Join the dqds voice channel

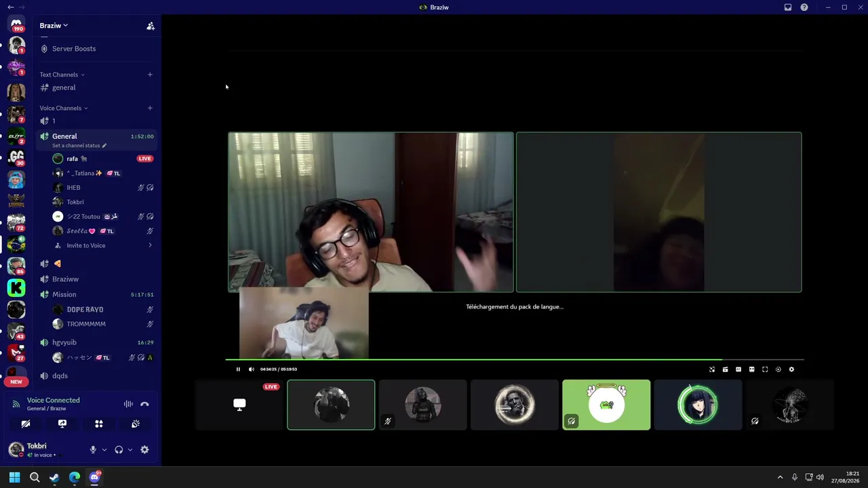click(x=96, y=375)
